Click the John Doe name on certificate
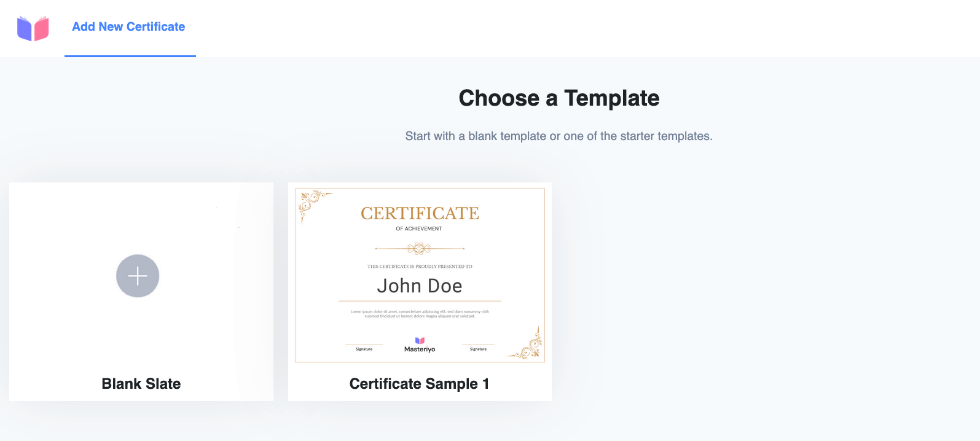Image resolution: width=980 pixels, height=441 pixels. point(419,286)
